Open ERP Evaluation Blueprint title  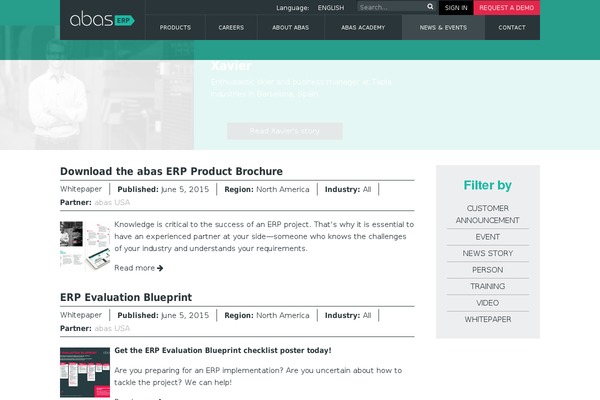click(126, 297)
